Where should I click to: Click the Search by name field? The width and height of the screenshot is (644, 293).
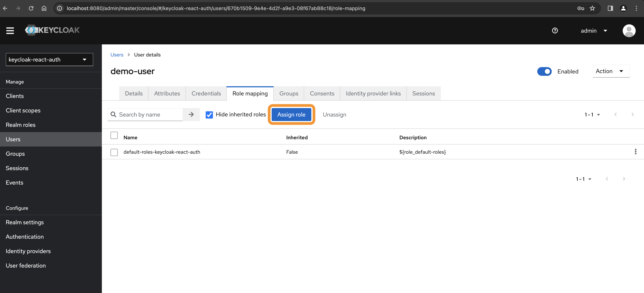coord(149,114)
